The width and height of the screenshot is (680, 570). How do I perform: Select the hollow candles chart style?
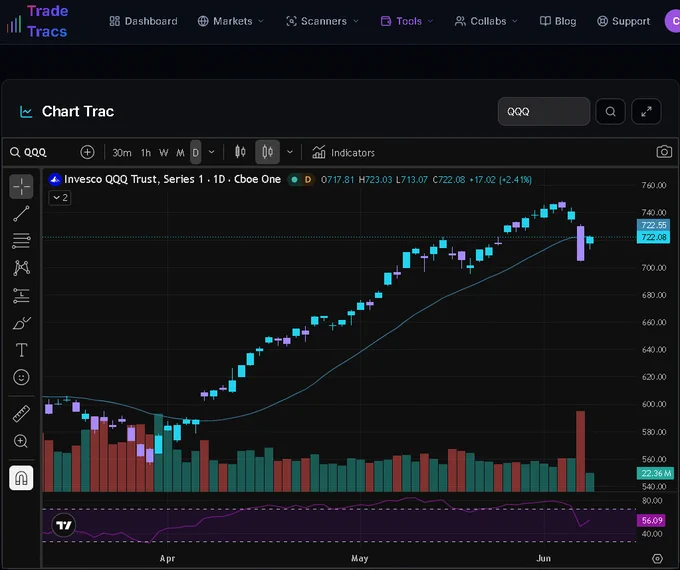[x=267, y=152]
